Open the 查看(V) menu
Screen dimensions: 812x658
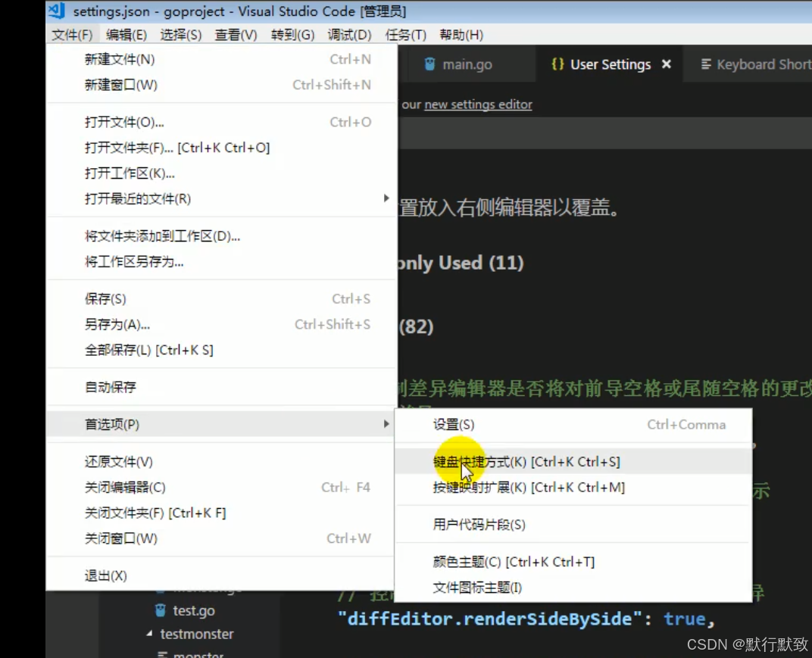pos(236,35)
